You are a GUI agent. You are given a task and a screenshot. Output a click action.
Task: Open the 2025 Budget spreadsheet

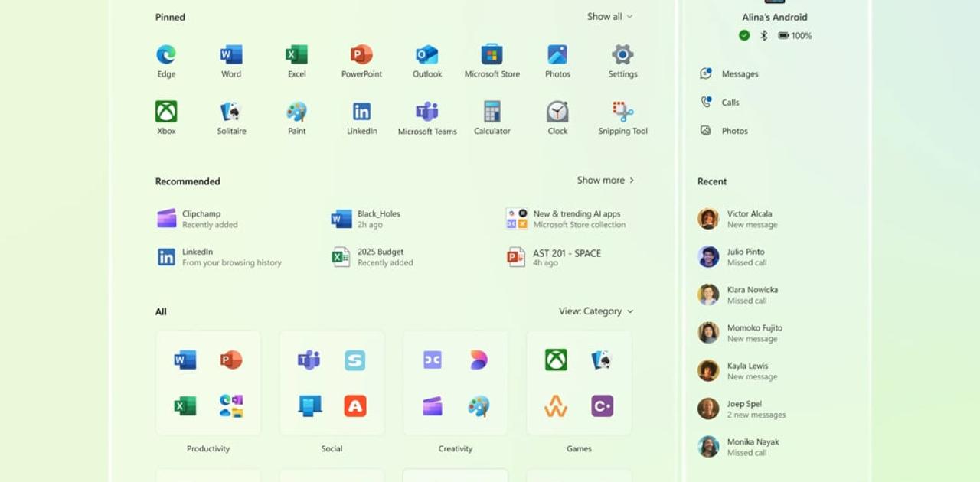coord(372,257)
